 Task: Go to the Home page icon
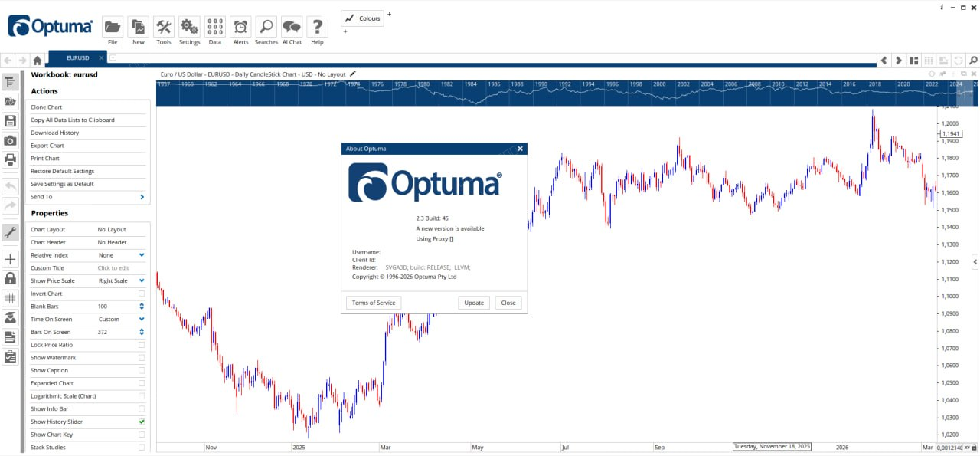click(38, 60)
